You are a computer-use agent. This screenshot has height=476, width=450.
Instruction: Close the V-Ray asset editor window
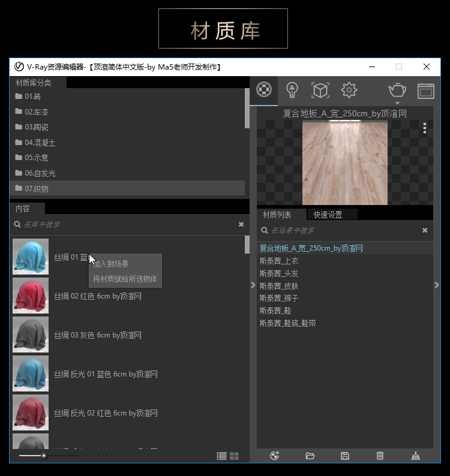point(427,67)
